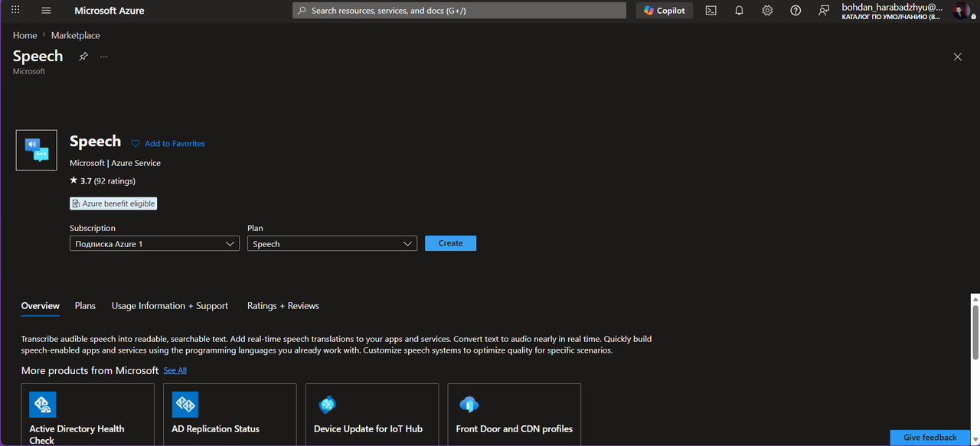Click Microsoft | Azure Service publisher text

pyautogui.click(x=115, y=163)
